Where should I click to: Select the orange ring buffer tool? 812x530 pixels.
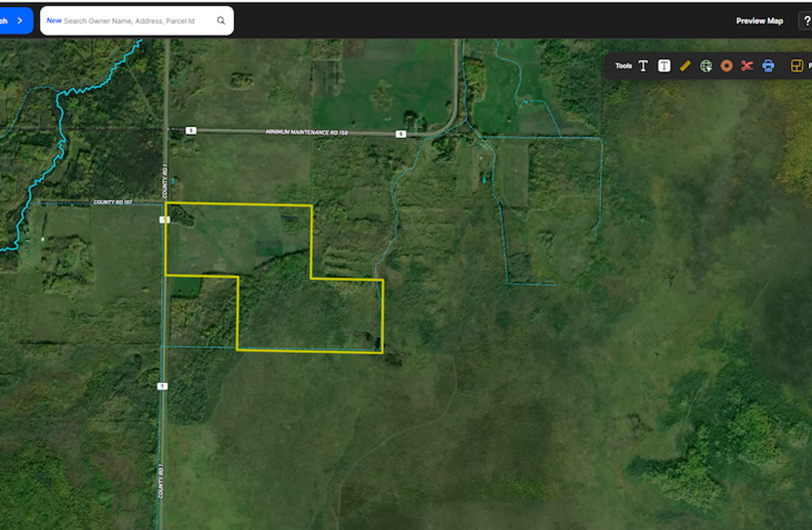click(726, 66)
